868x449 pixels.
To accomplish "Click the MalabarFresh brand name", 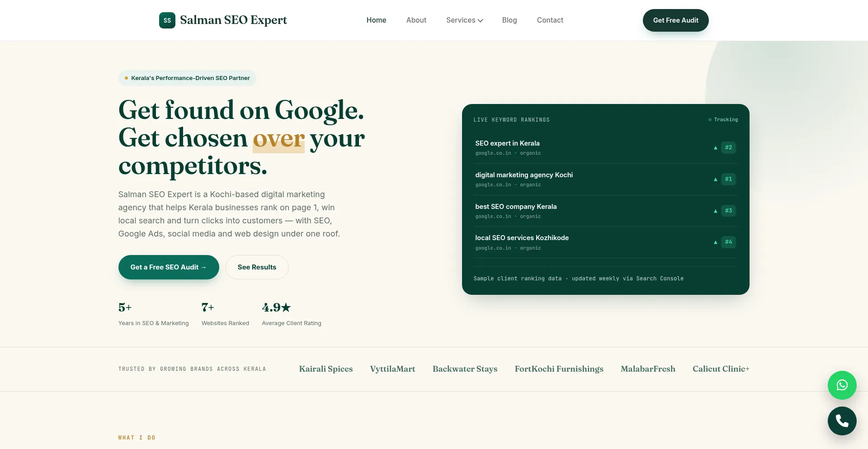I will pos(648,369).
